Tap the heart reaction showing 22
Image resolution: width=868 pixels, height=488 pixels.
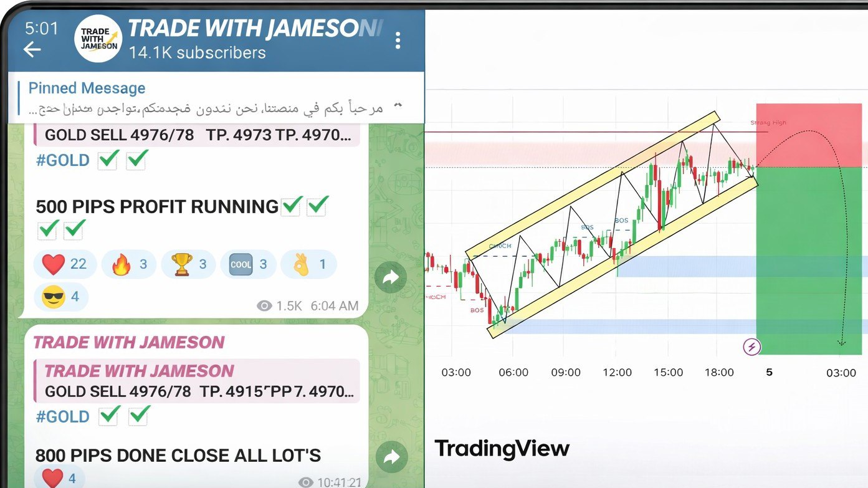[x=64, y=264]
